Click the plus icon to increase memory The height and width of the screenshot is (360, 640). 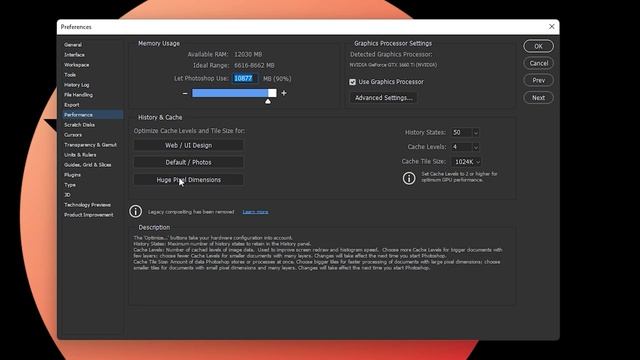pyautogui.click(x=284, y=93)
